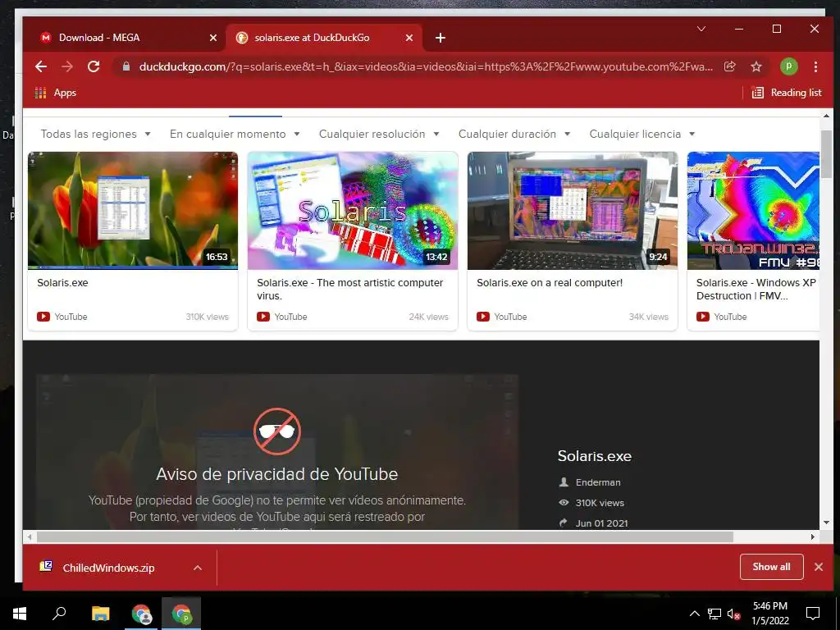Viewport: 840px width, 630px height.
Task: Open downloaded ChilledWindows.zip file
Action: point(108,568)
